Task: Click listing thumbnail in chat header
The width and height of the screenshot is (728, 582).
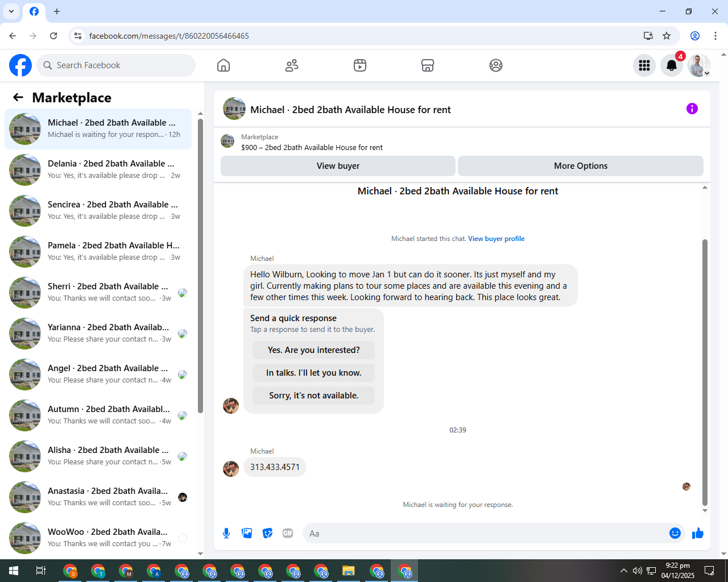Action: tap(234, 109)
